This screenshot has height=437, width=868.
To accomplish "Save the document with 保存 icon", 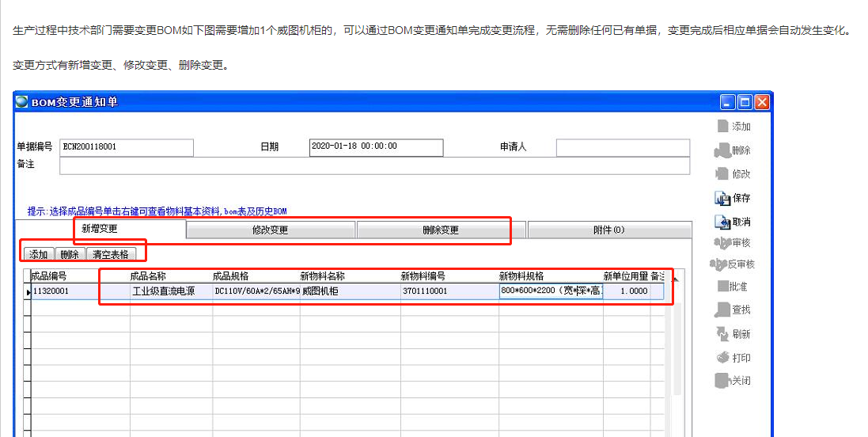I will (722, 198).
